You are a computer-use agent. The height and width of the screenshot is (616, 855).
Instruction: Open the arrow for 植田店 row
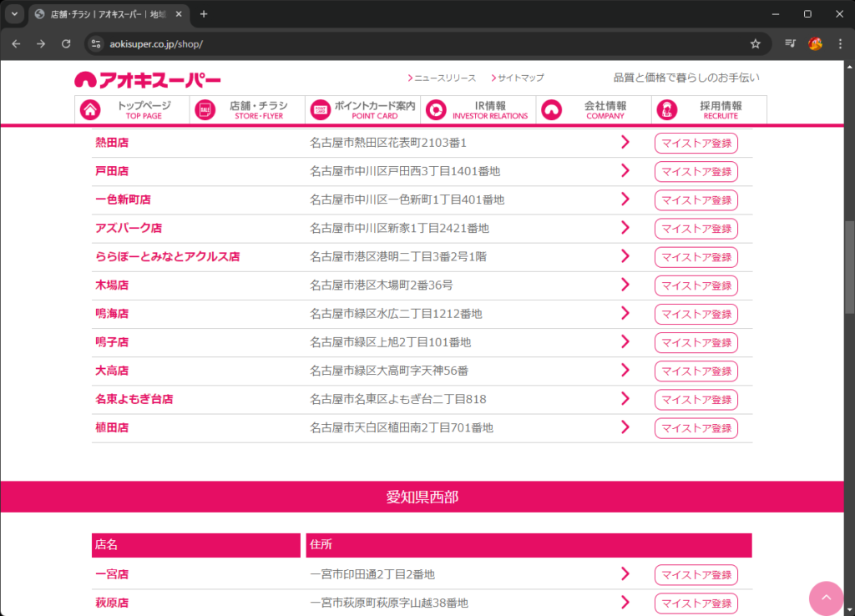click(625, 427)
